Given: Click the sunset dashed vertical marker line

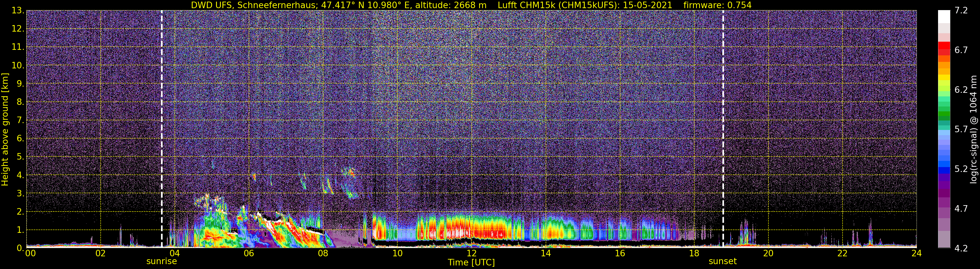Looking at the screenshot, I should point(723,129).
